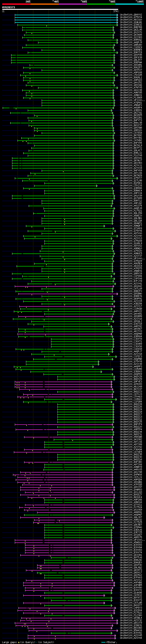The width and height of the screenshot is (146, 644).
Task: Select the AV620373 query label
Action: (8, 7)
